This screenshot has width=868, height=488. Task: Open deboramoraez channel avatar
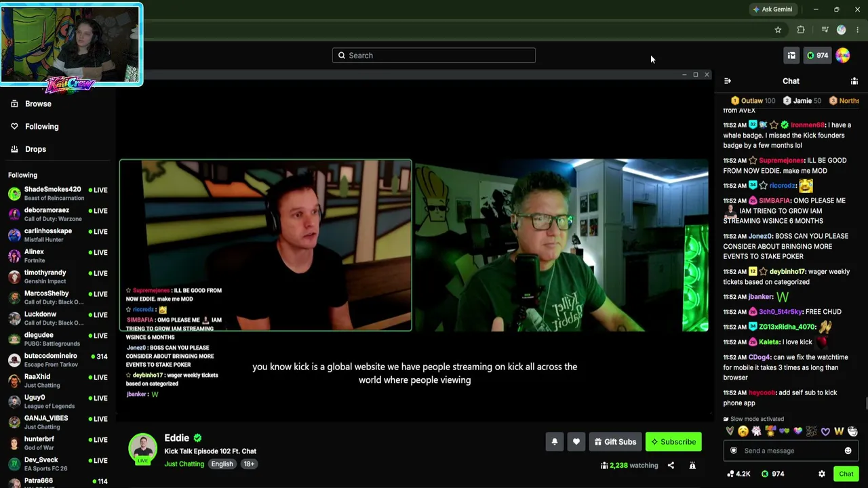pyautogui.click(x=14, y=214)
